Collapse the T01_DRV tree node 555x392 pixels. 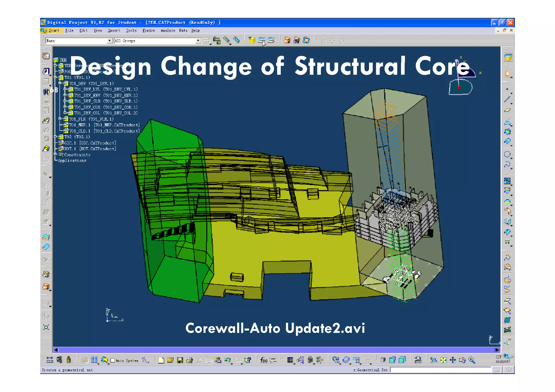coord(60,83)
